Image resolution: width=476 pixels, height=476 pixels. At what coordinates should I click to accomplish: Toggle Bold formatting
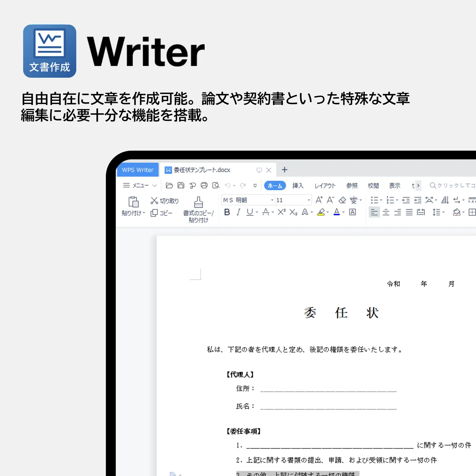[227, 212]
